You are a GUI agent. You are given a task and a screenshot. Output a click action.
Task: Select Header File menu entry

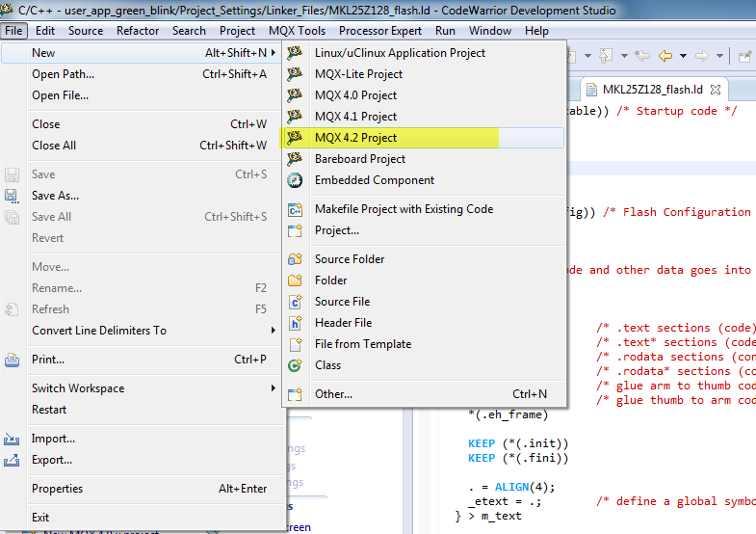point(424,323)
